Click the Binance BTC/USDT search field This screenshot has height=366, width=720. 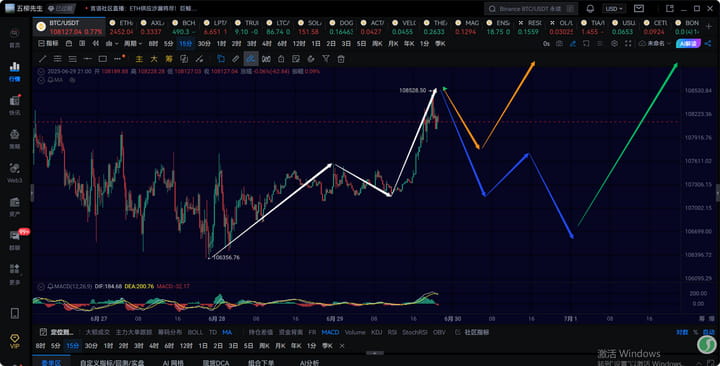[531, 9]
